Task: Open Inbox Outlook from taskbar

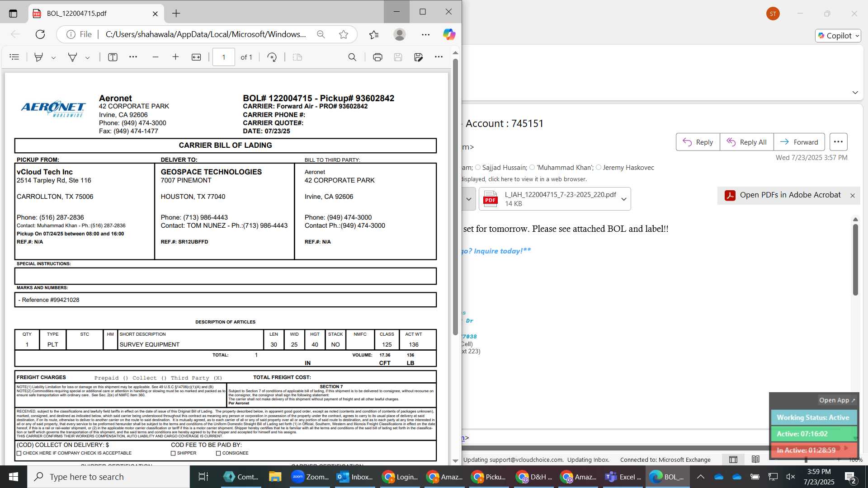Action: [355, 477]
